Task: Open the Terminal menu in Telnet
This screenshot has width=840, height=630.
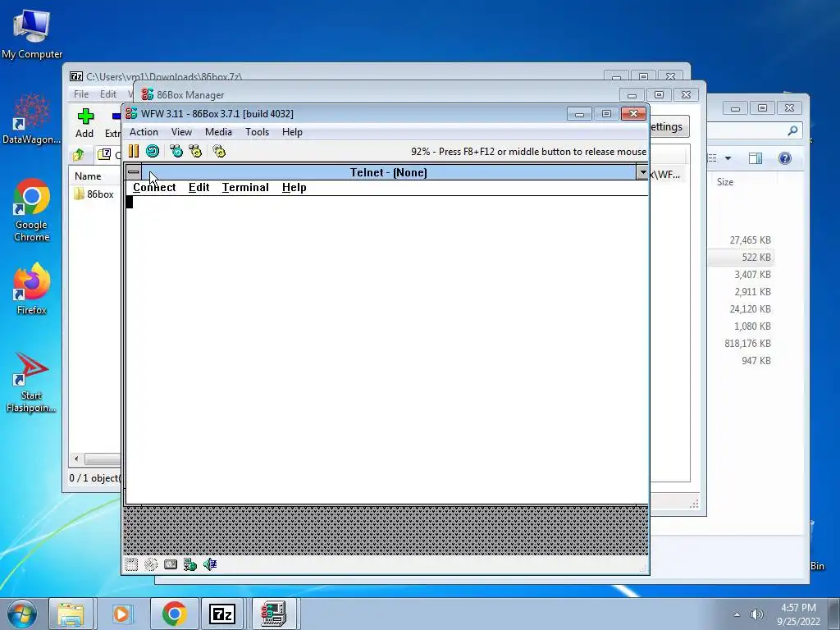Action: (245, 188)
